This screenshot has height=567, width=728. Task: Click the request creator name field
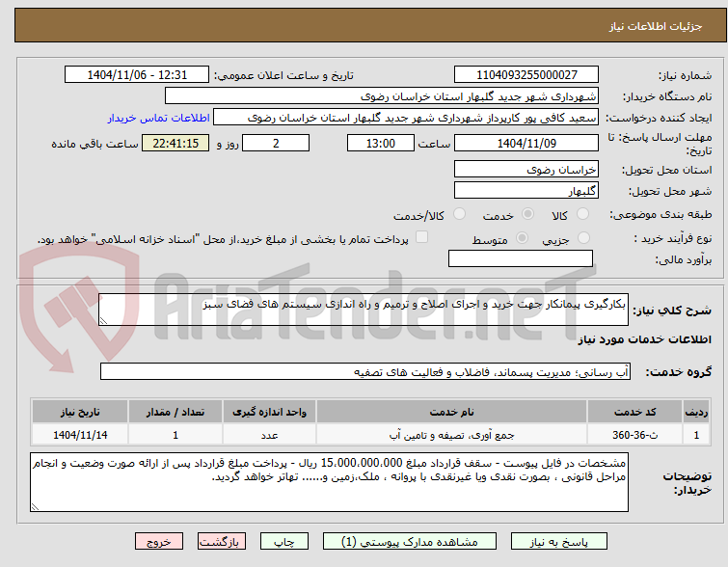(406, 118)
